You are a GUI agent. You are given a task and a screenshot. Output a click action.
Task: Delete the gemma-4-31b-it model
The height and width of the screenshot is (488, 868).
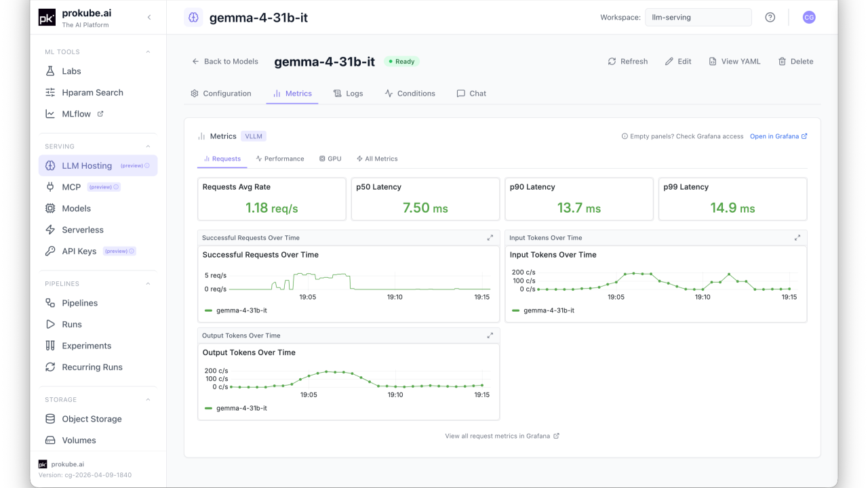point(795,61)
